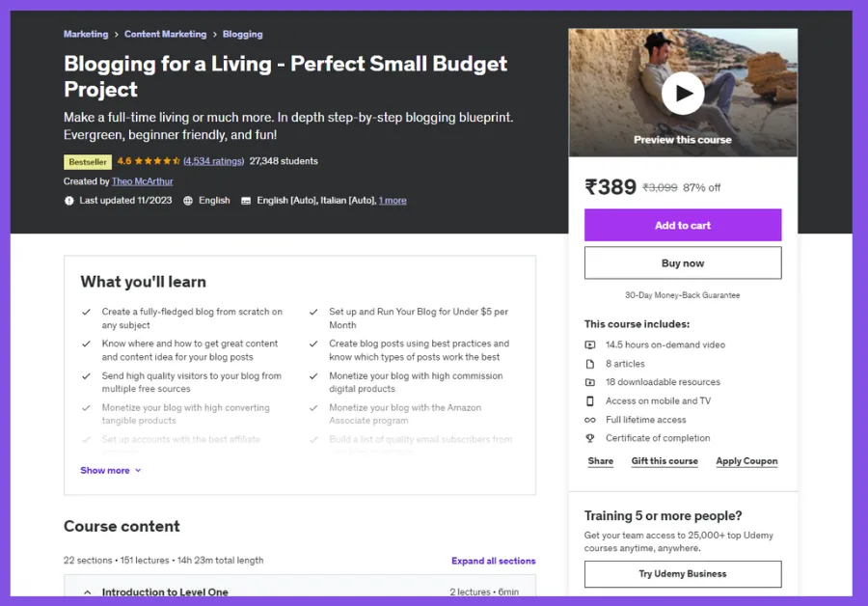Click the Bestseller badge
This screenshot has width=868, height=606.
tap(88, 162)
